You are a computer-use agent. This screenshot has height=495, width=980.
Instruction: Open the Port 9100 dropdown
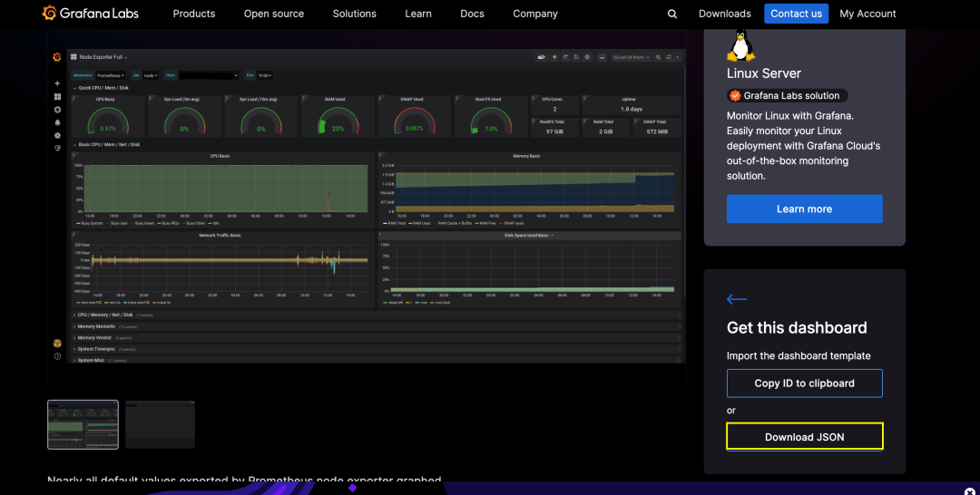pos(265,75)
